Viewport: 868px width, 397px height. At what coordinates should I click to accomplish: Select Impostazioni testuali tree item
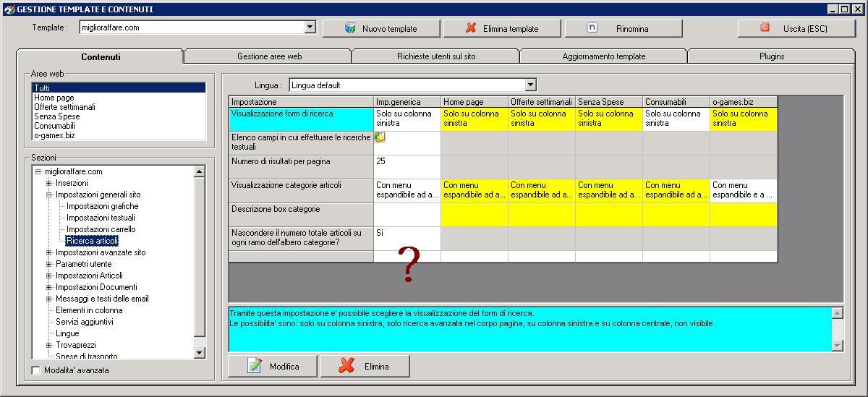coord(101,218)
